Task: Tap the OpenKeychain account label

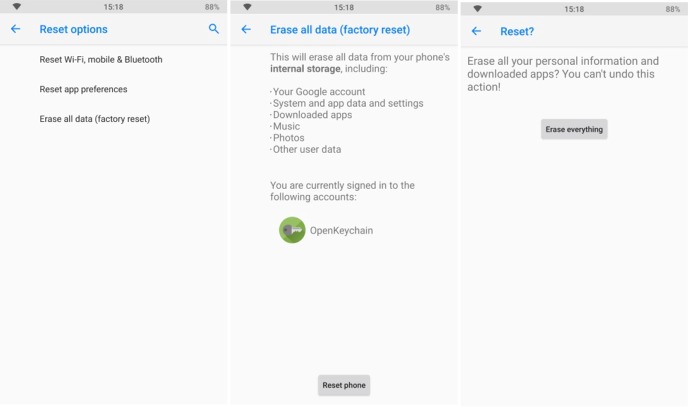Action: (341, 230)
